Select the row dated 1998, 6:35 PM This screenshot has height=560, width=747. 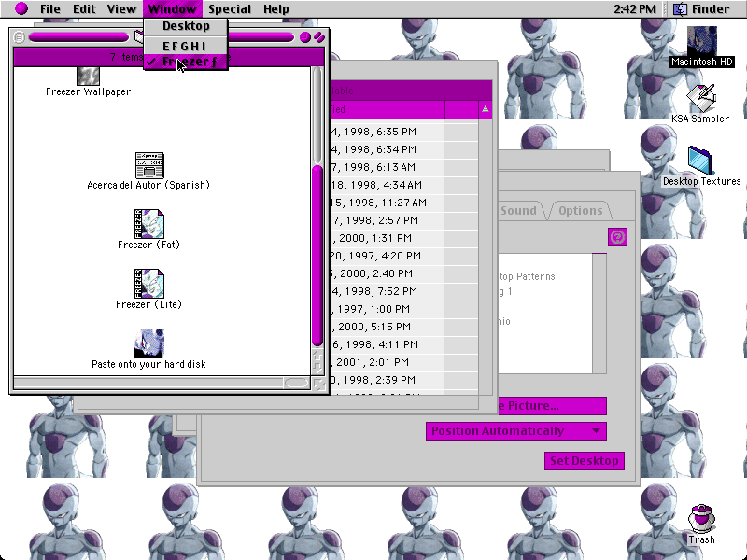404,132
